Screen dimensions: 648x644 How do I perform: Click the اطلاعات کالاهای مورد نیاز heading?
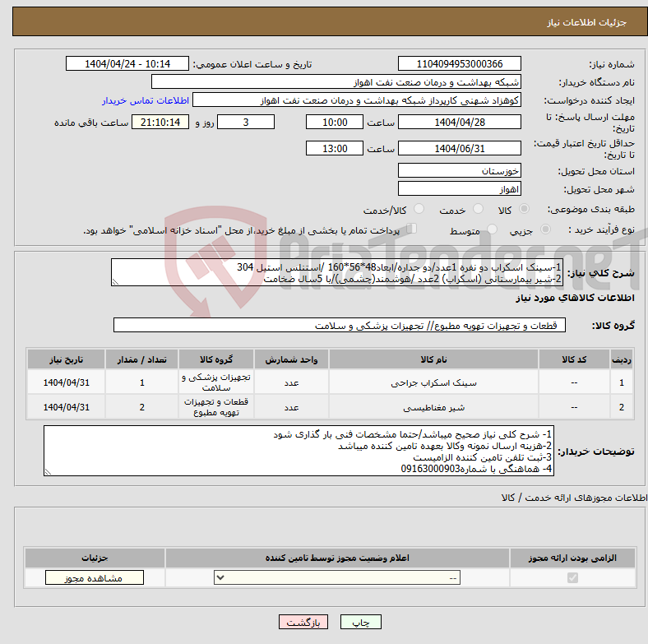575,298
